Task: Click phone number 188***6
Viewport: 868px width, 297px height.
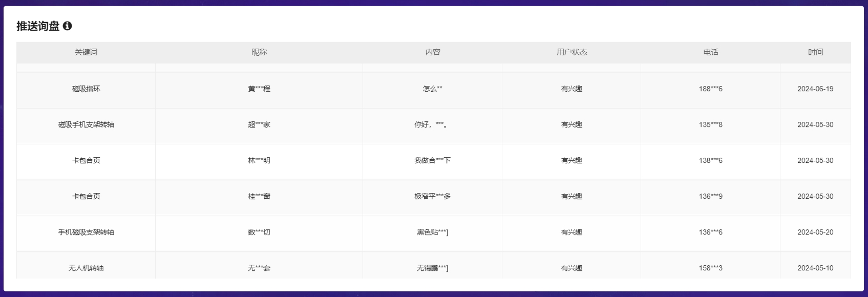Action: pos(710,89)
